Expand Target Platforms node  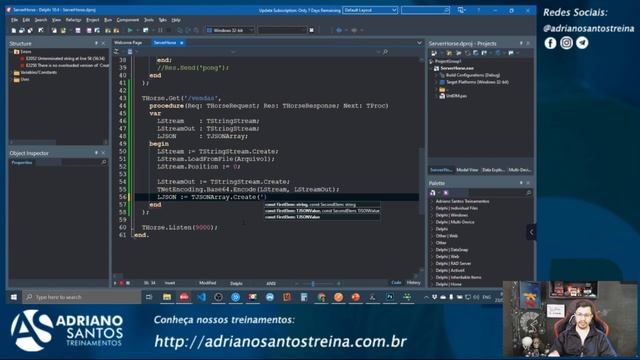pos(436,82)
